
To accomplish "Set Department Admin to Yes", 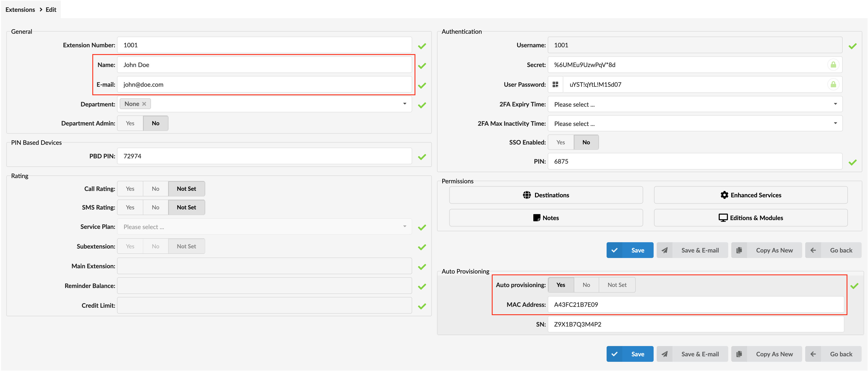I will click(130, 123).
